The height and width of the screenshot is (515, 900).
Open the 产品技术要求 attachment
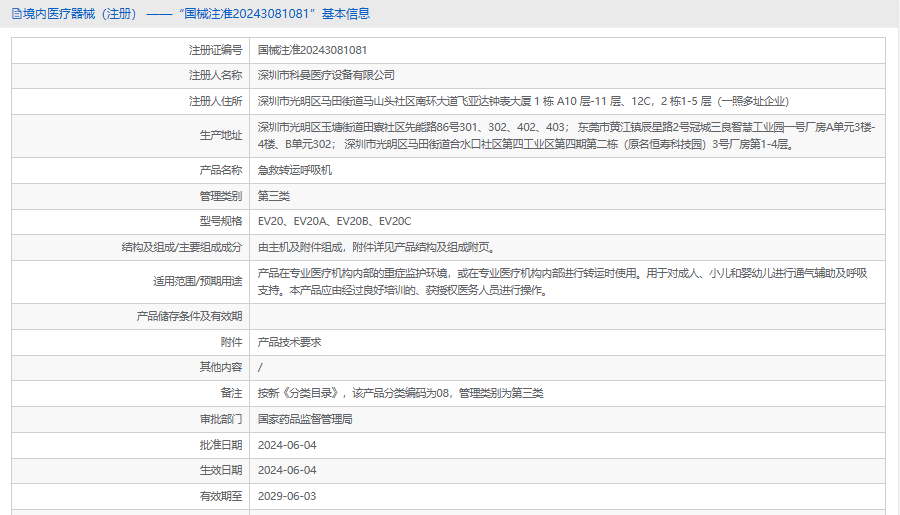289,342
